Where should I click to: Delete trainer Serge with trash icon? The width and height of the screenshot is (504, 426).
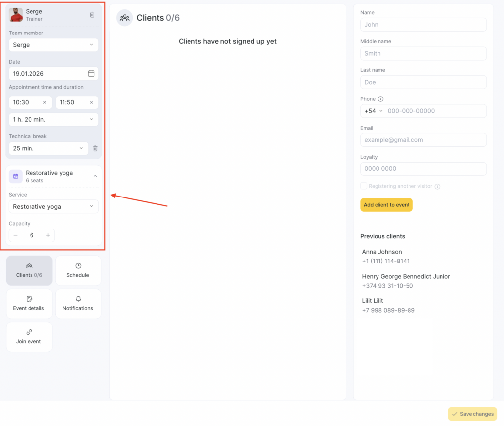pyautogui.click(x=92, y=15)
